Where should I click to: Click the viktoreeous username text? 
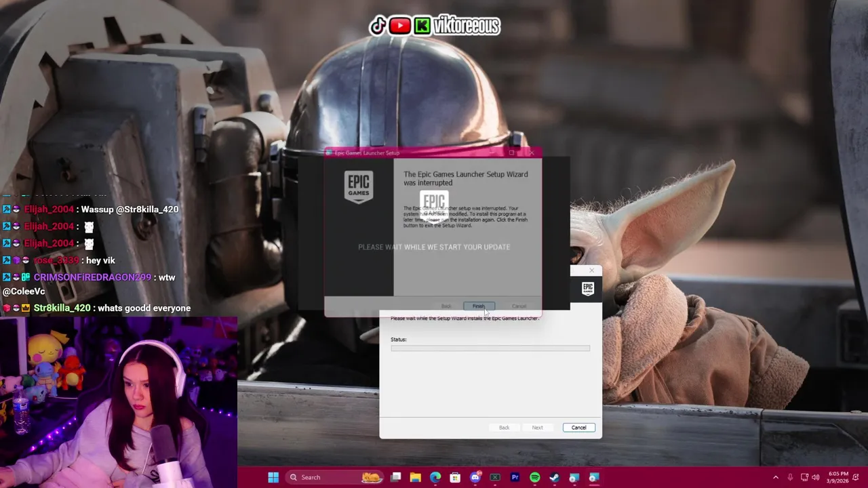[467, 26]
